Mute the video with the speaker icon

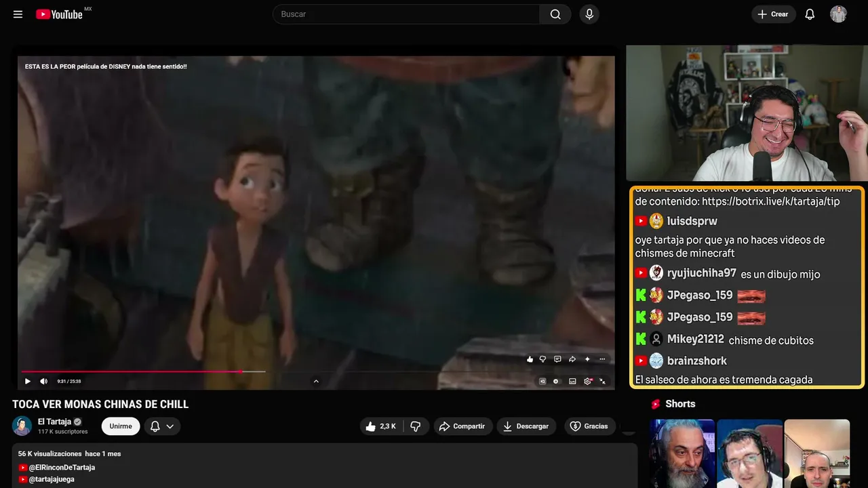pos(44,381)
